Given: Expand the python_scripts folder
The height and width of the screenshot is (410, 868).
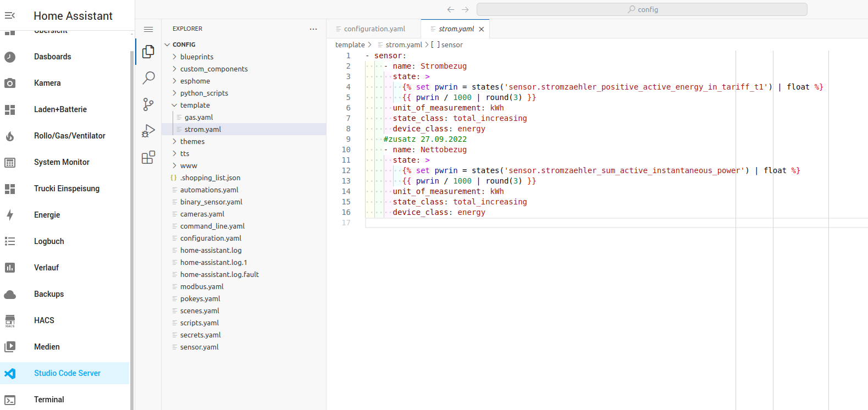Looking at the screenshot, I should pyautogui.click(x=174, y=93).
